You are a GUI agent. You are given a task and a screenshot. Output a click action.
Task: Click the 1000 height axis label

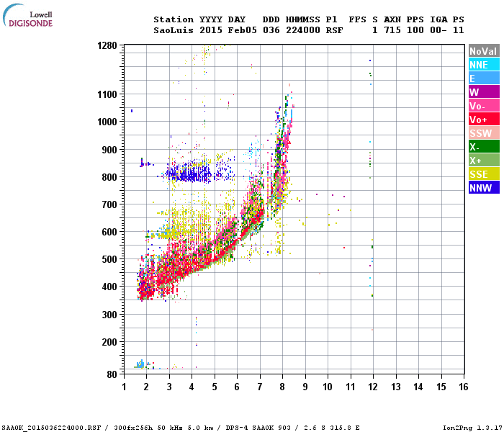[107, 122]
